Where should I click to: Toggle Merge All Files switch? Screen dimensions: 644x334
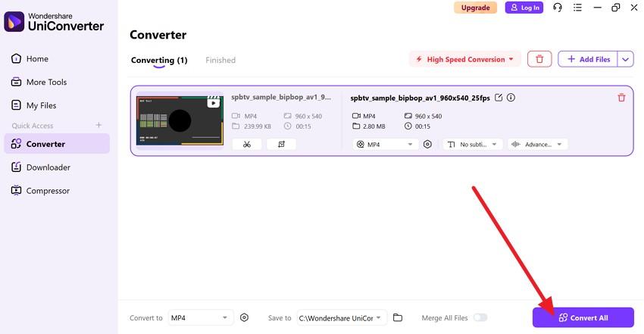480,317
